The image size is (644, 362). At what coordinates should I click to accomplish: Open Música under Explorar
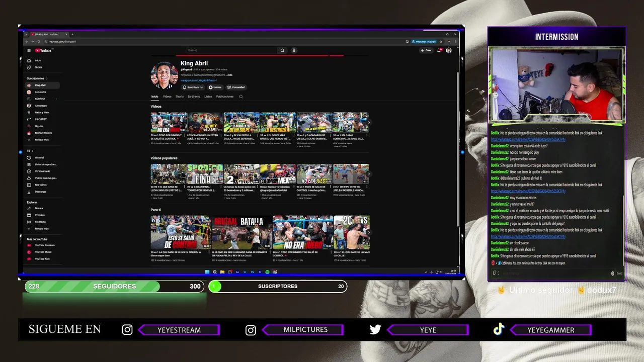(43, 208)
